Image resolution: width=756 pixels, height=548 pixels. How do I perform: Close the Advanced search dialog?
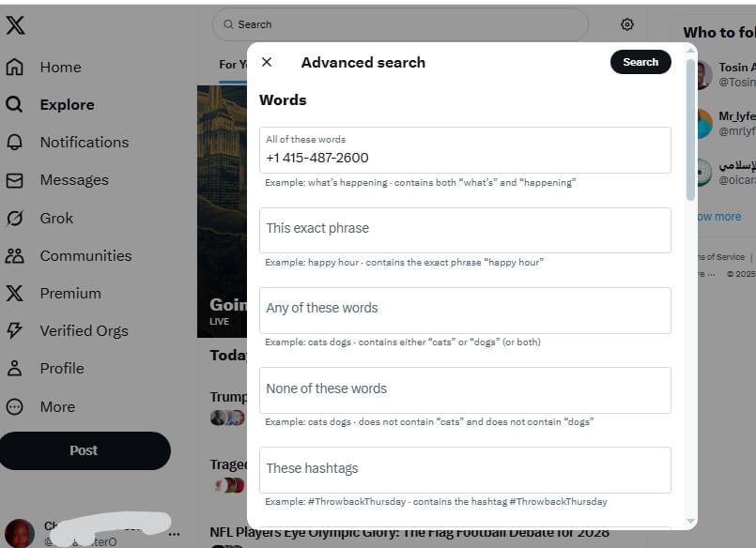click(x=267, y=62)
